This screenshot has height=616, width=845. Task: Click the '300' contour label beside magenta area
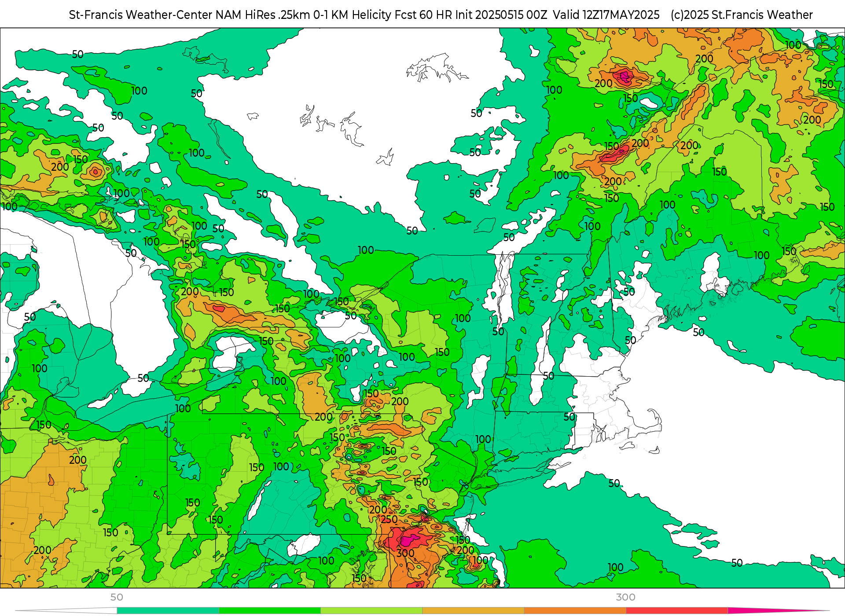point(405,553)
